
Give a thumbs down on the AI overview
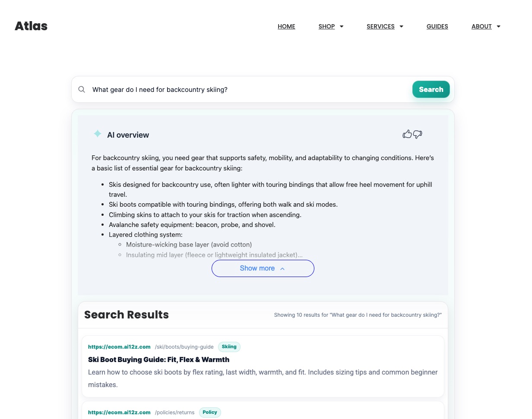[x=417, y=135]
